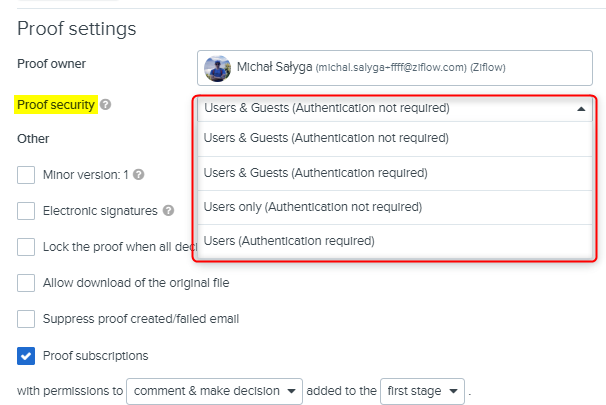This screenshot has height=405, width=606.
Task: Click the Proof owner input field
Action: [x=400, y=68]
